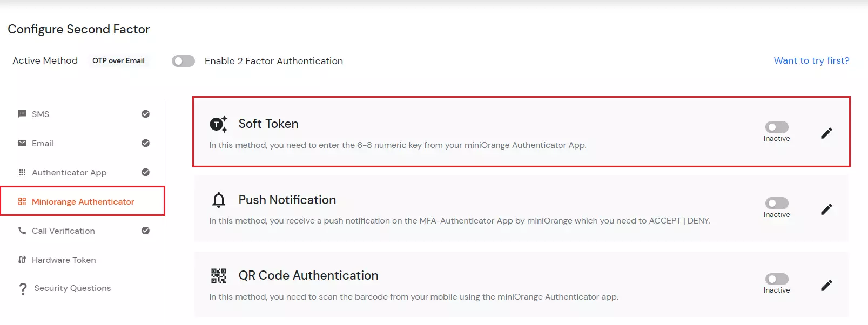Open Miniorange Authenticator sidebar entry
Screen dimensions: 868x325
pyautogui.click(x=83, y=201)
